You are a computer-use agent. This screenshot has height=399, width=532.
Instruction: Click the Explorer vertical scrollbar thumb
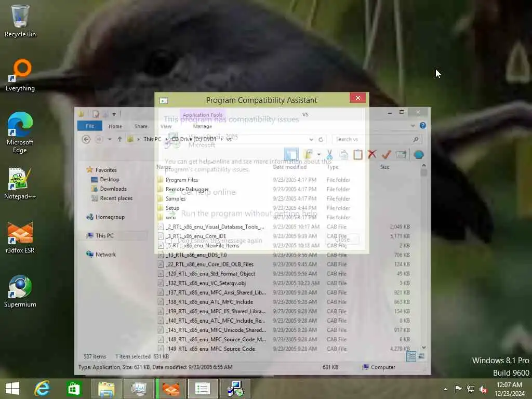pyautogui.click(x=423, y=172)
